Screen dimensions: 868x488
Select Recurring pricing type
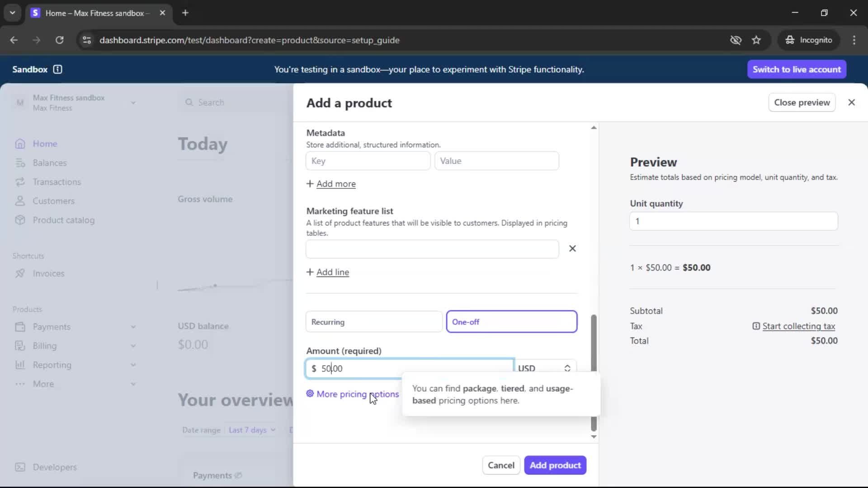374,322
